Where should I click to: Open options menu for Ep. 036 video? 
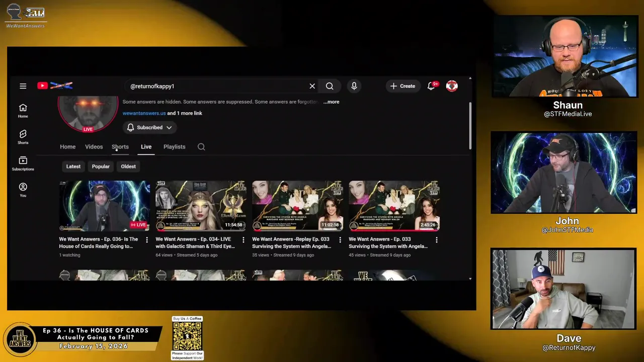(x=147, y=240)
